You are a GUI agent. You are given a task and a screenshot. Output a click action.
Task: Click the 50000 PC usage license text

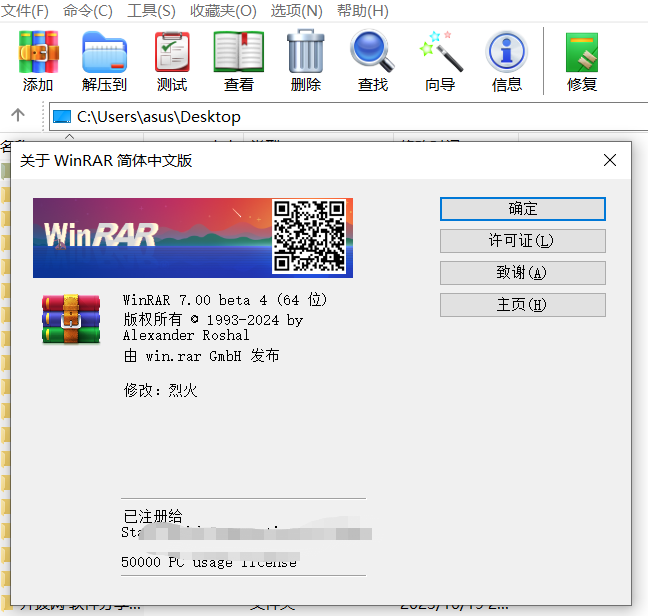pos(209,562)
